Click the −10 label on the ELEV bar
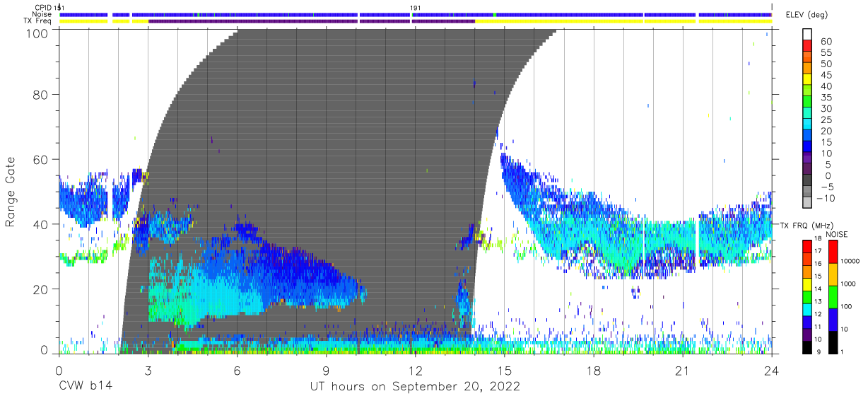This screenshot has width=868, height=401. 825,198
